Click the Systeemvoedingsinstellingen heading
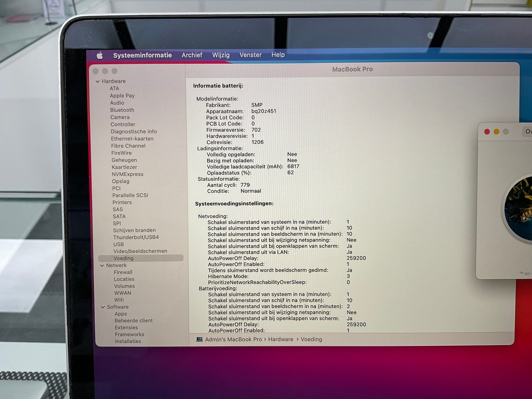 point(234,203)
